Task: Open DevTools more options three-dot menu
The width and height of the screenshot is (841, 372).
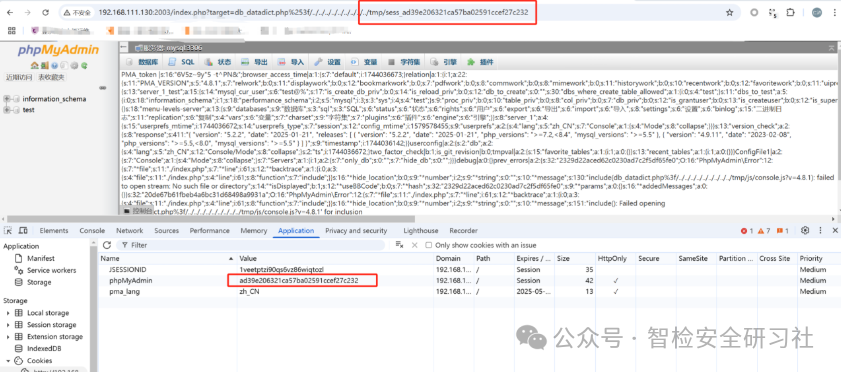Action: (x=820, y=230)
